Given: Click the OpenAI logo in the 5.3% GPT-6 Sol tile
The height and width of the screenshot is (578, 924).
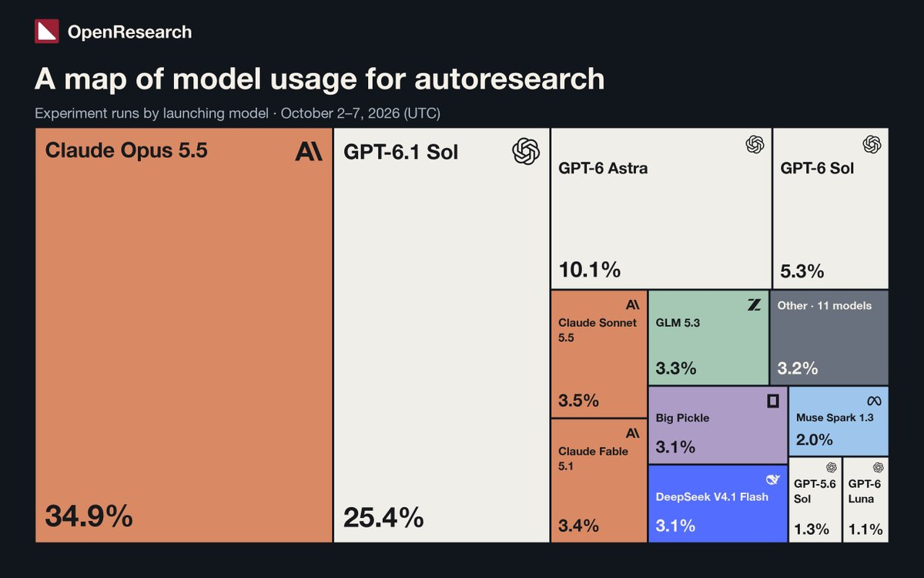Looking at the screenshot, I should coord(872,144).
